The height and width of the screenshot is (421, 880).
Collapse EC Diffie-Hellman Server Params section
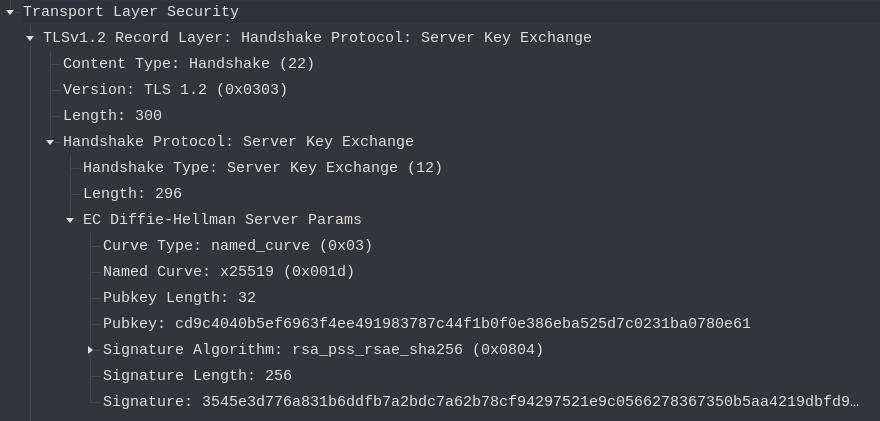coord(70,220)
